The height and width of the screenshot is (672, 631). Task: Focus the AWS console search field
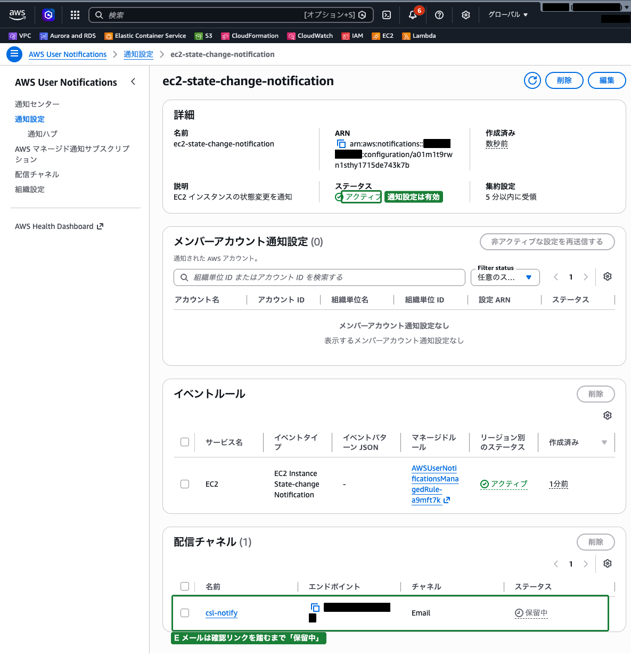pos(231,15)
